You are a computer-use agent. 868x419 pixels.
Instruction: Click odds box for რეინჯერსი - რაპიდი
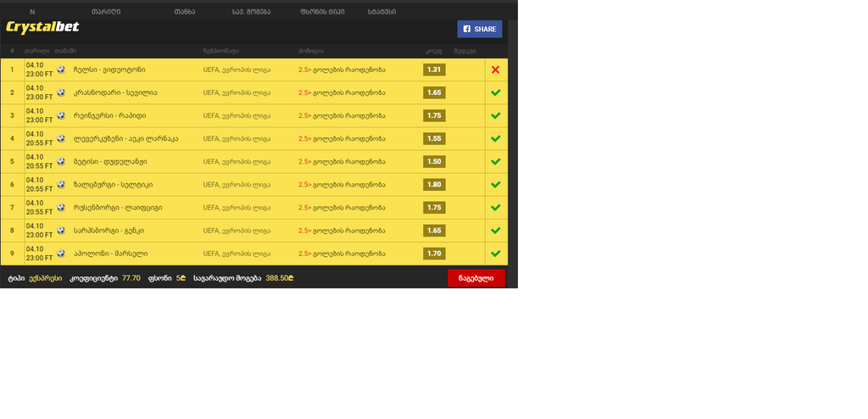(x=434, y=116)
